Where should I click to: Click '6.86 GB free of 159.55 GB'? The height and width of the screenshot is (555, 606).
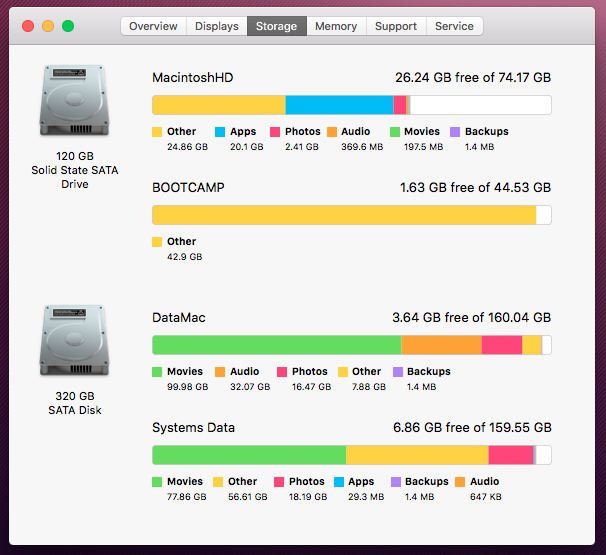(472, 427)
